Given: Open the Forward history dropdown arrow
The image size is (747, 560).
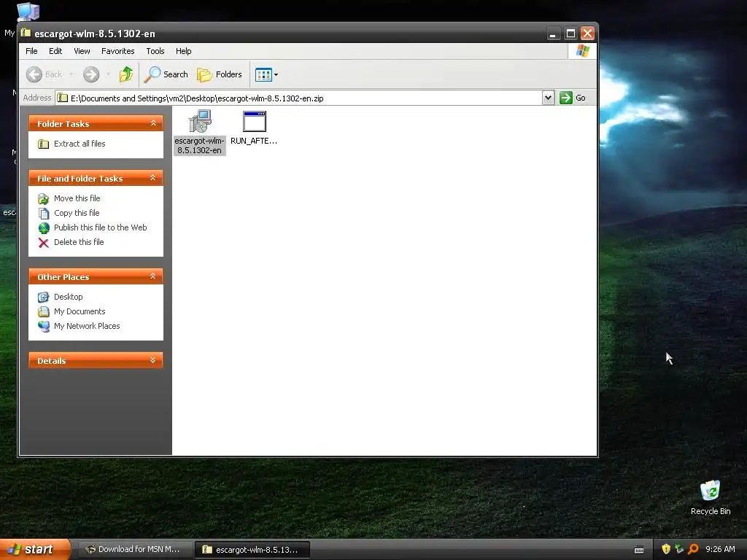Looking at the screenshot, I should click(108, 74).
